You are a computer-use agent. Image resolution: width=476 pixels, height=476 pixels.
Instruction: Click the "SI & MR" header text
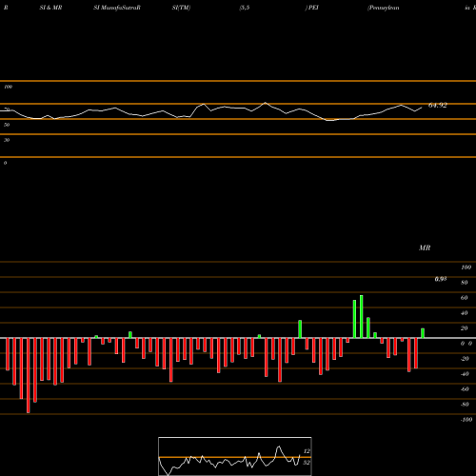coord(50,8)
